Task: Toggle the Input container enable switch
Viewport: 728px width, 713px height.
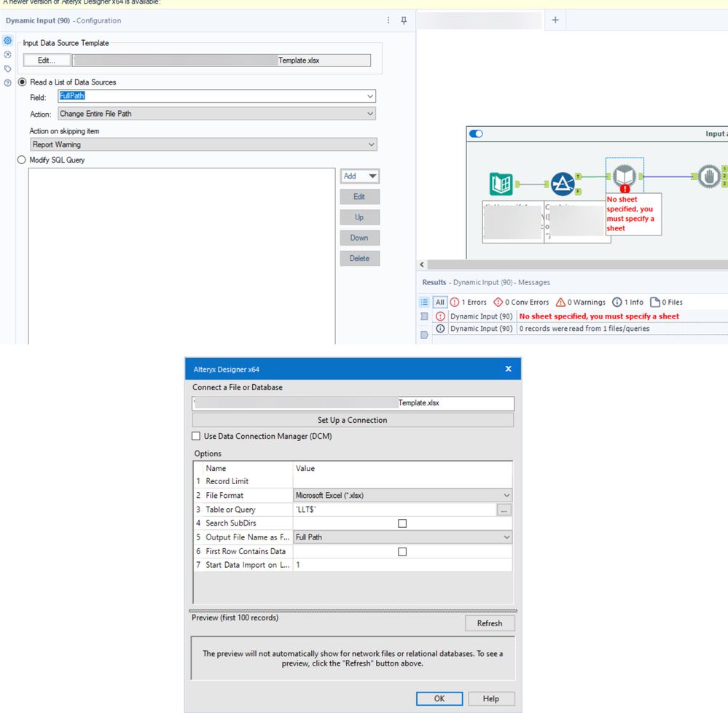Action: coord(476,133)
